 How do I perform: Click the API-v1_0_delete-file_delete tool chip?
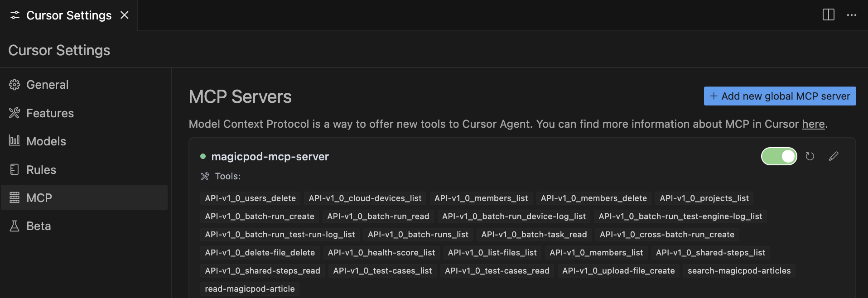point(260,253)
